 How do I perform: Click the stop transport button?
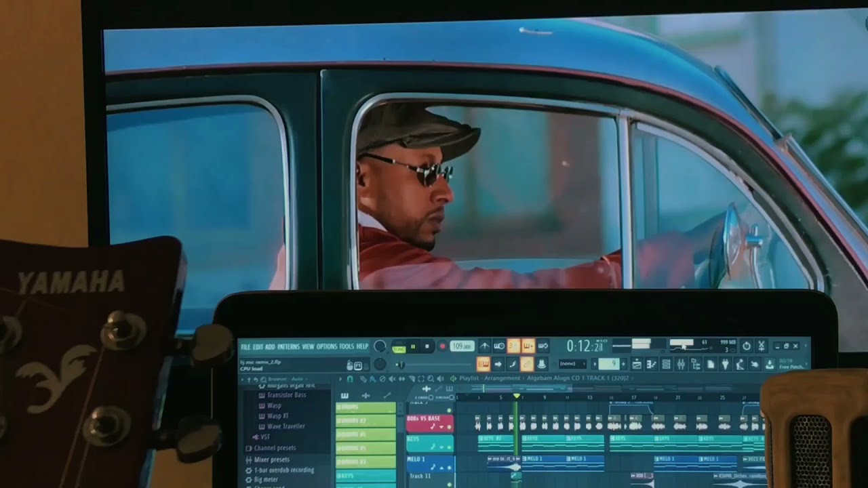coord(427,346)
